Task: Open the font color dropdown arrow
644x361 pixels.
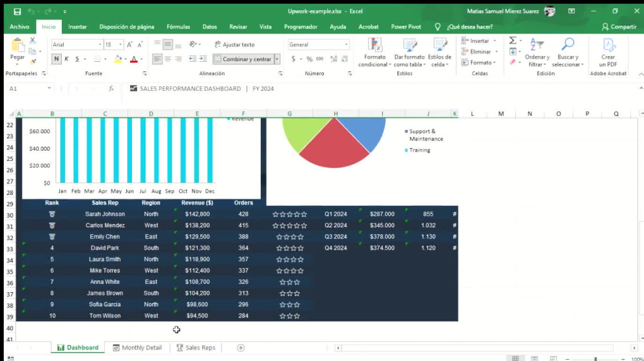Action: [142, 59]
